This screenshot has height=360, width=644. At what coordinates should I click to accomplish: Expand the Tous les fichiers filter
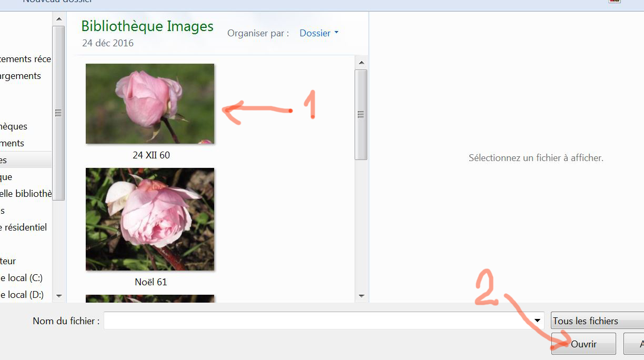tap(597, 321)
